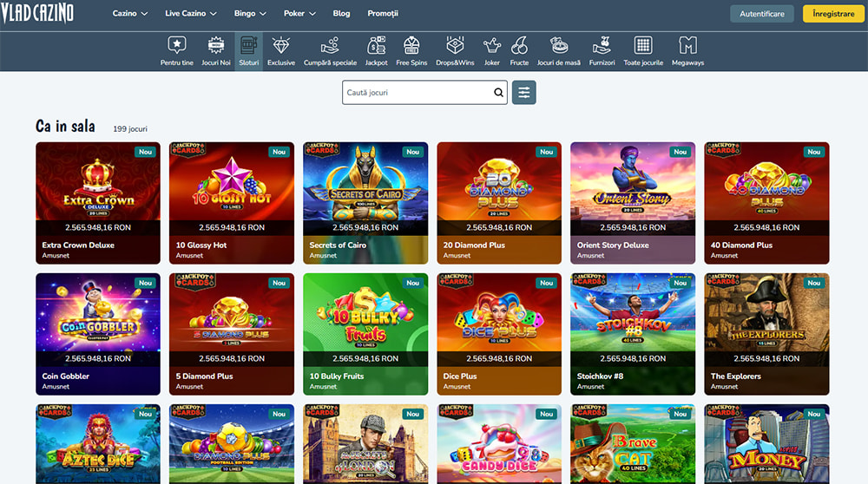This screenshot has width=868, height=484.
Task: Click the Caută jocuri search field
Action: [x=417, y=92]
